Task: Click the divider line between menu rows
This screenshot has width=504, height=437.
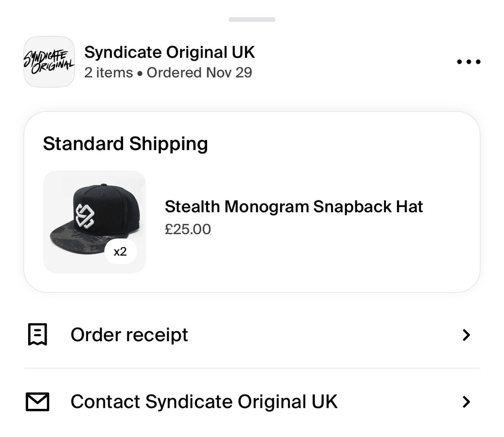Action: pyautogui.click(x=252, y=369)
